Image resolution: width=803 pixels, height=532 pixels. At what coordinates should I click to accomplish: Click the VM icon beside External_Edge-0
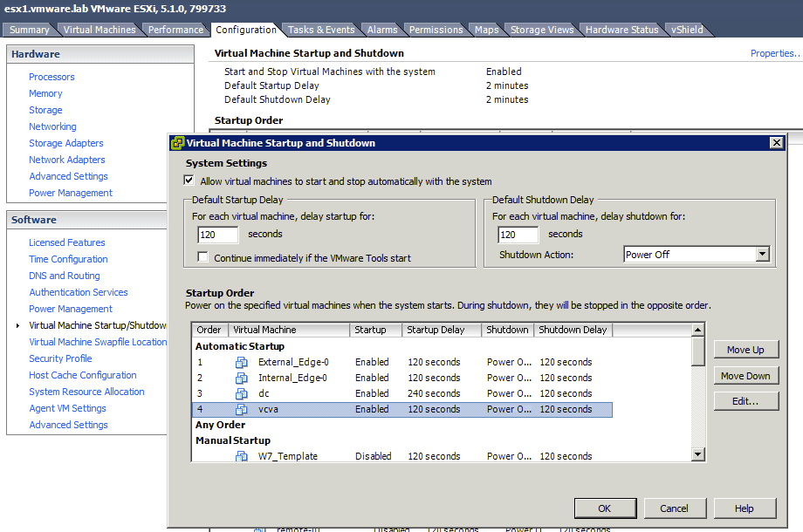pyautogui.click(x=242, y=362)
